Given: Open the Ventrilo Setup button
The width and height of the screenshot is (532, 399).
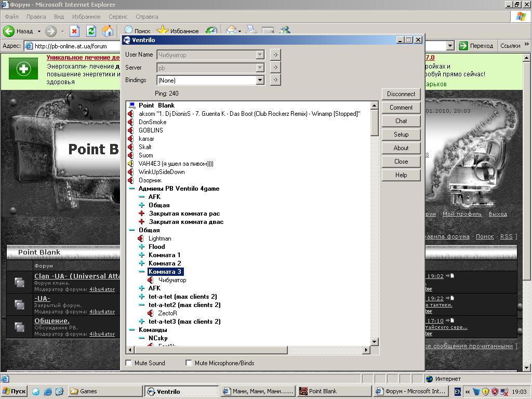Looking at the screenshot, I should pos(401,135).
